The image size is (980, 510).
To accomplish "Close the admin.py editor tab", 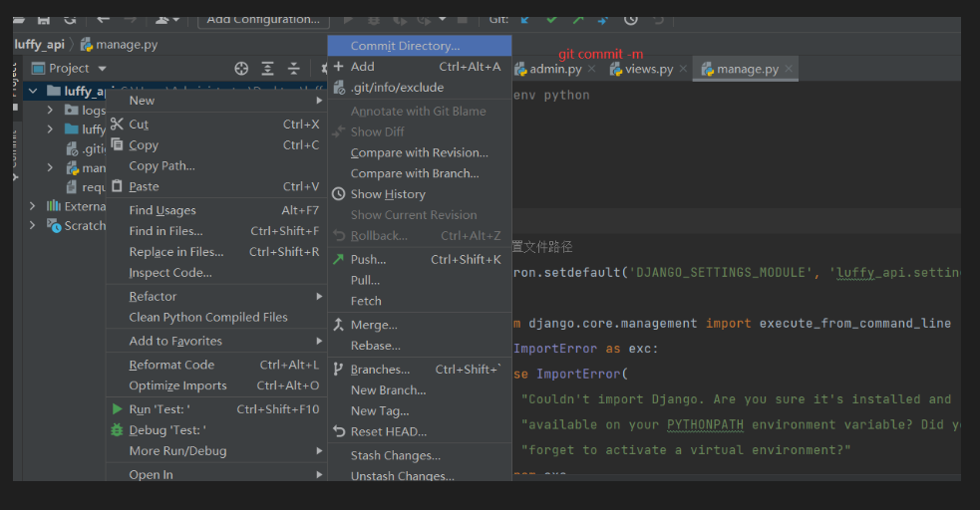I will click(x=591, y=69).
